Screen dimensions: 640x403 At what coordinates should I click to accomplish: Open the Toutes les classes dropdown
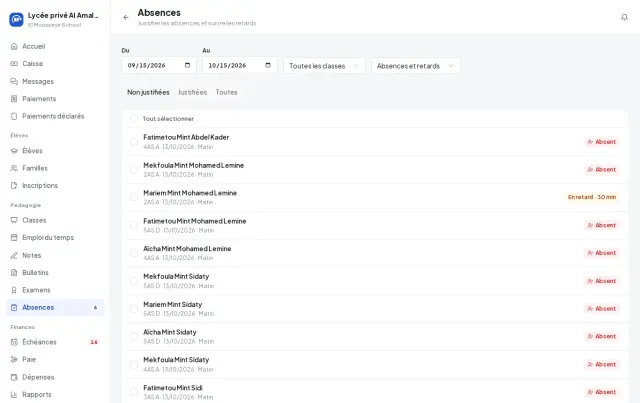point(324,66)
